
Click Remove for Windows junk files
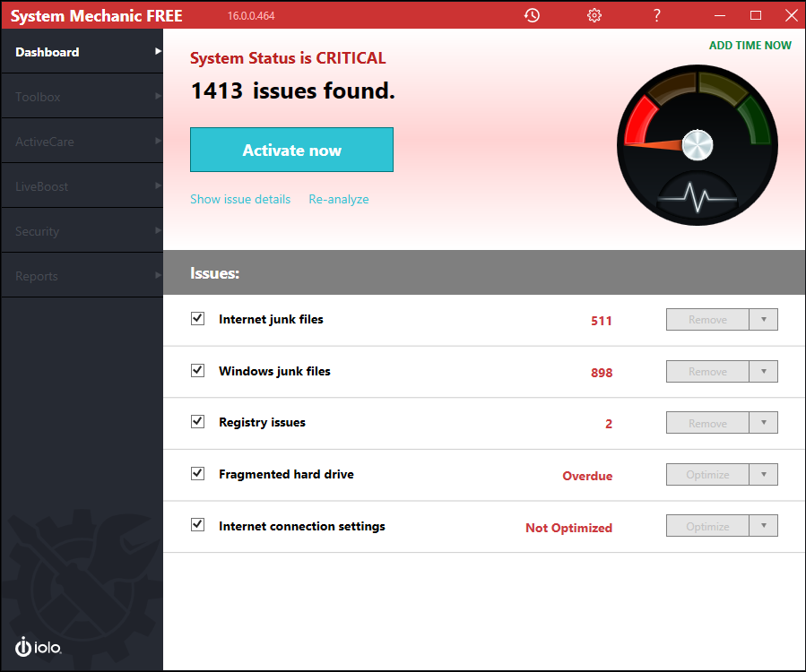click(707, 372)
